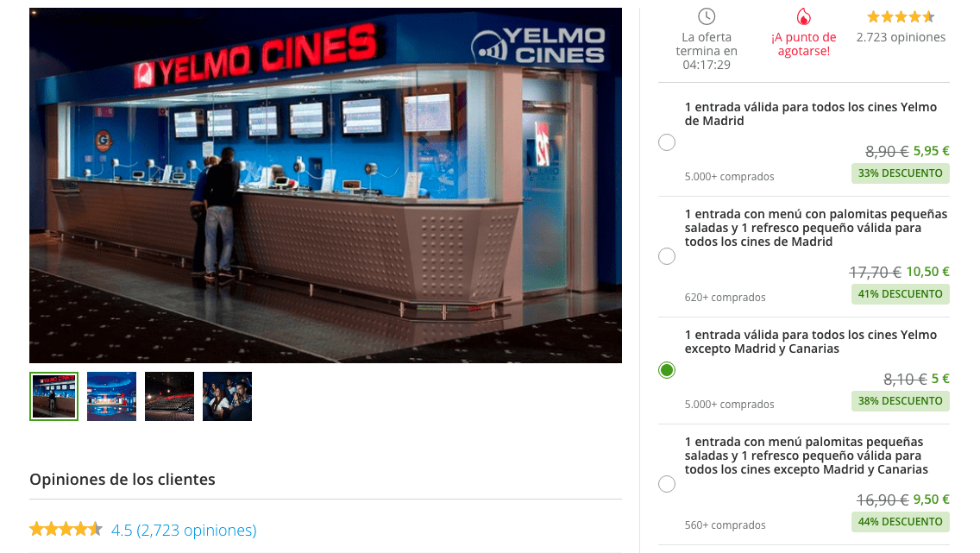Image resolution: width=980 pixels, height=553 pixels.
Task: Click the clock icon above offer timer
Action: [707, 16]
